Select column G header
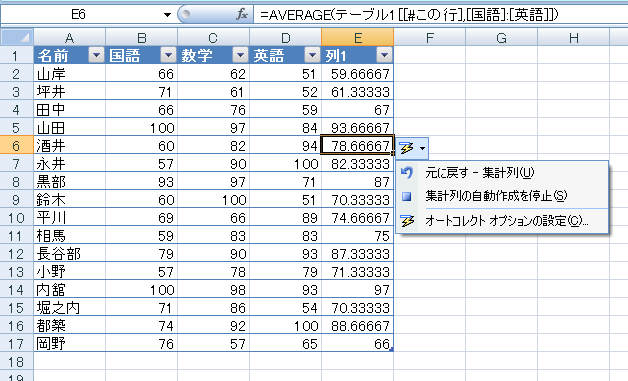The image size is (628, 381). pos(502,38)
